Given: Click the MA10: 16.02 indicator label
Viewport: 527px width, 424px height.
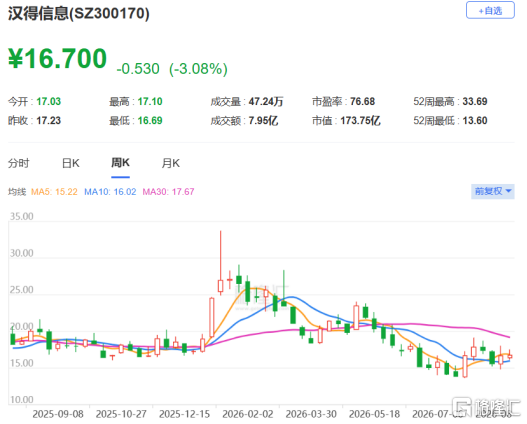Looking at the screenshot, I should [110, 192].
